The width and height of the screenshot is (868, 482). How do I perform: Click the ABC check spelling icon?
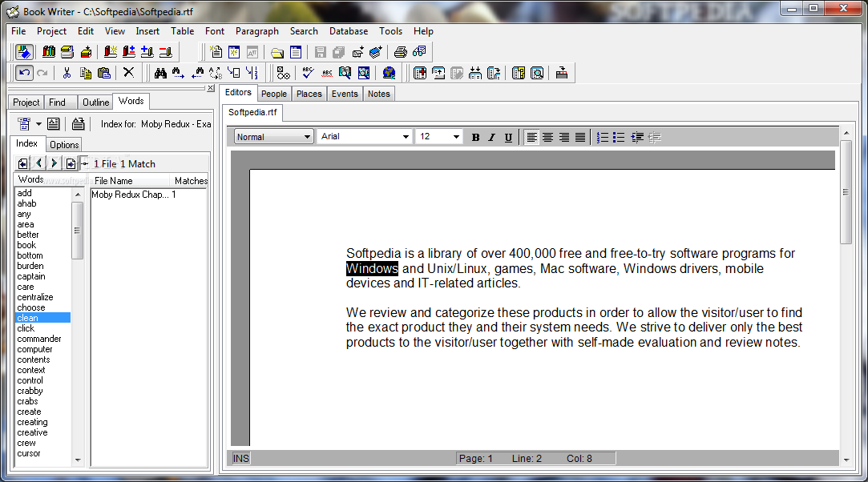click(309, 73)
